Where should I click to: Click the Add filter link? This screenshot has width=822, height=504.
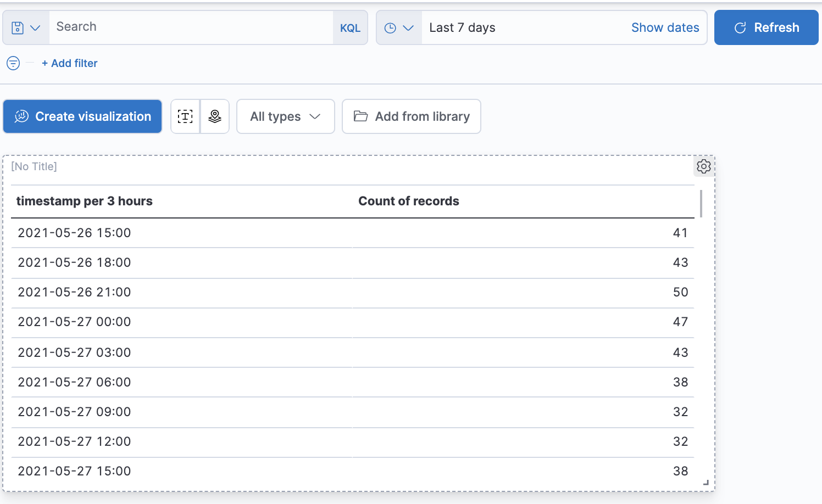tap(70, 63)
